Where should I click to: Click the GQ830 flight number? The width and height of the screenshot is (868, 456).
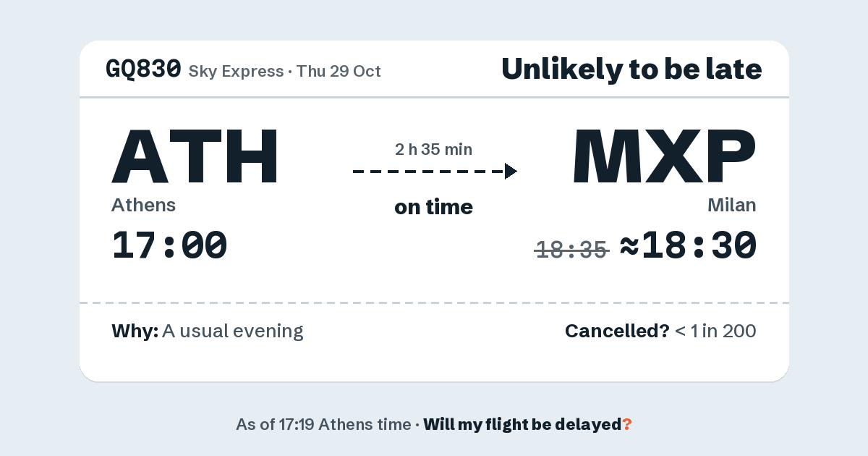click(x=143, y=69)
